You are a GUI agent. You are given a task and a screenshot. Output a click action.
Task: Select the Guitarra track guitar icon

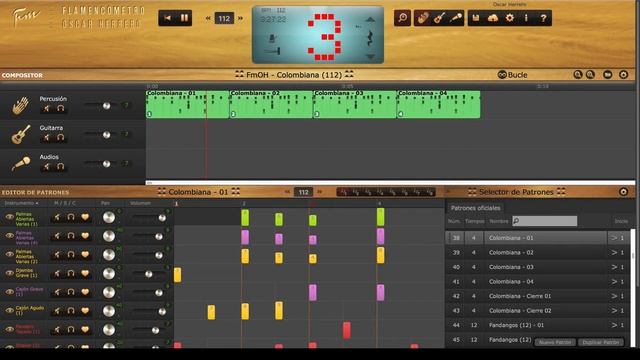(x=20, y=134)
